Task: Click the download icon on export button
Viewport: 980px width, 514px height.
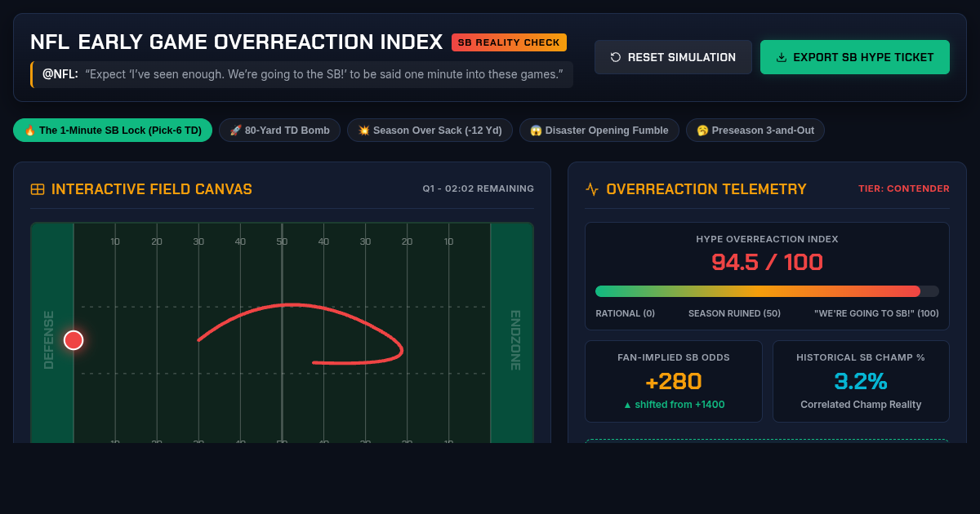Action: pyautogui.click(x=782, y=57)
